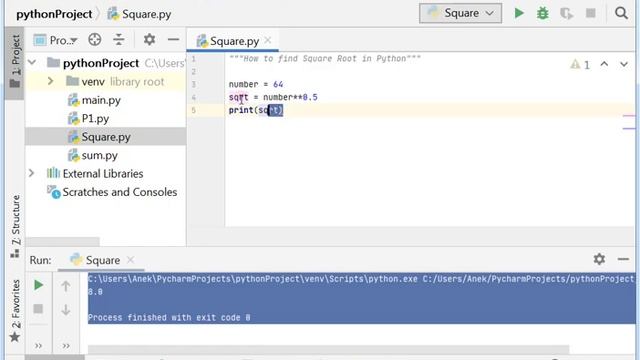
Task: Open main.py in the project tree
Action: 101,100
